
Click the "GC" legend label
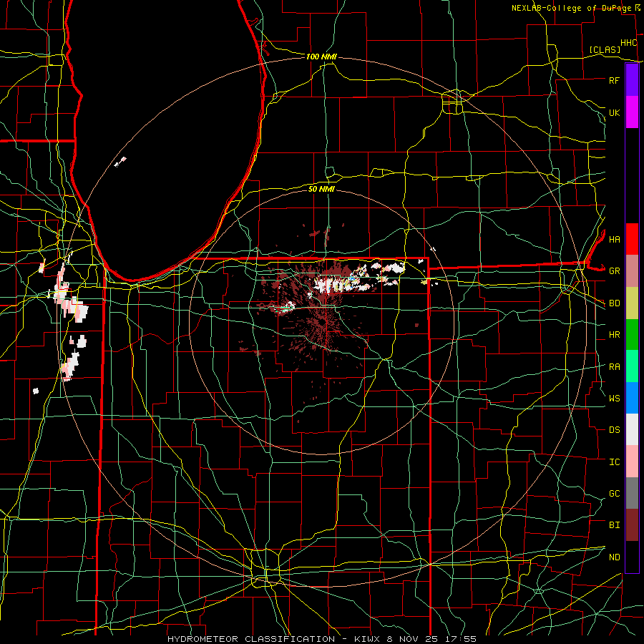[x=614, y=494]
